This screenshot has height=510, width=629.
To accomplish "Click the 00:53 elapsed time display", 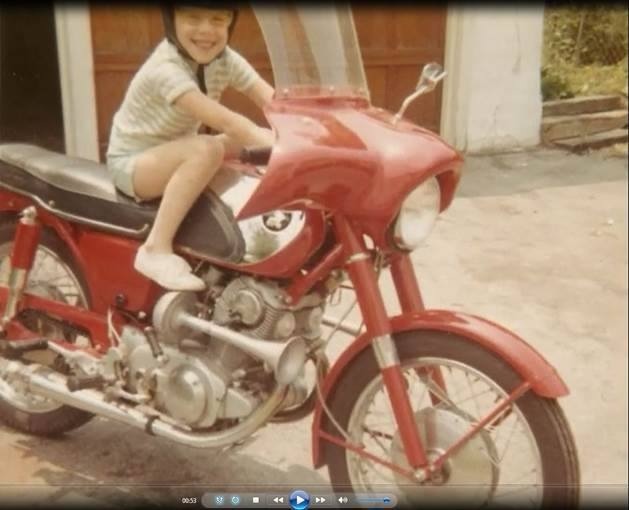I will [189, 500].
